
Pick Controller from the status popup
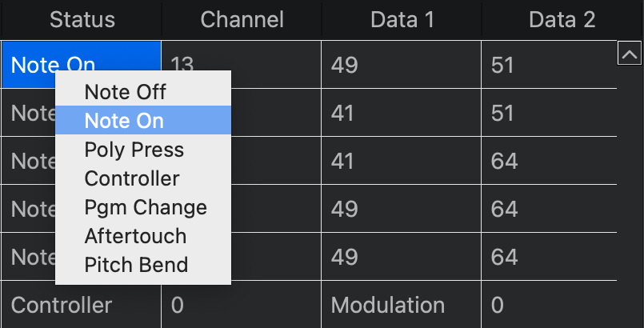[132, 178]
